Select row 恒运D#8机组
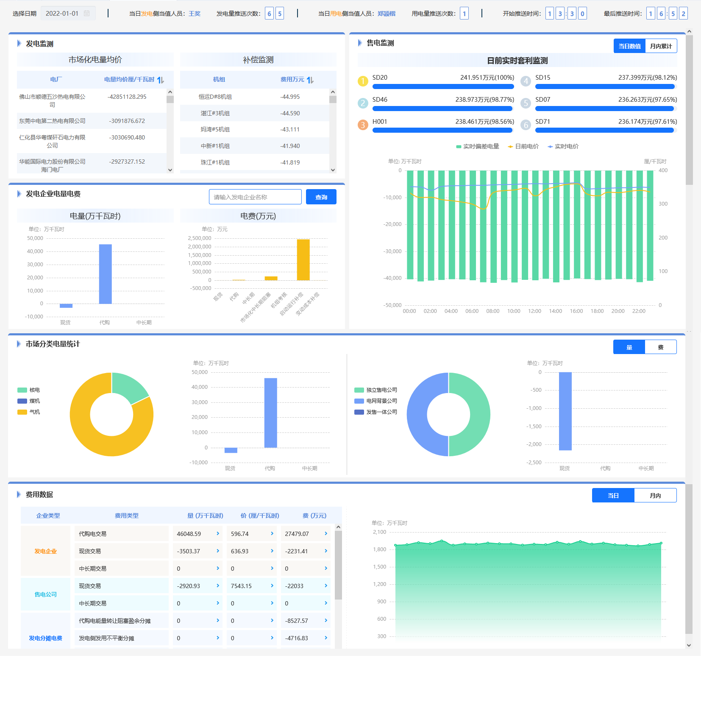The height and width of the screenshot is (728, 701). 255,97
